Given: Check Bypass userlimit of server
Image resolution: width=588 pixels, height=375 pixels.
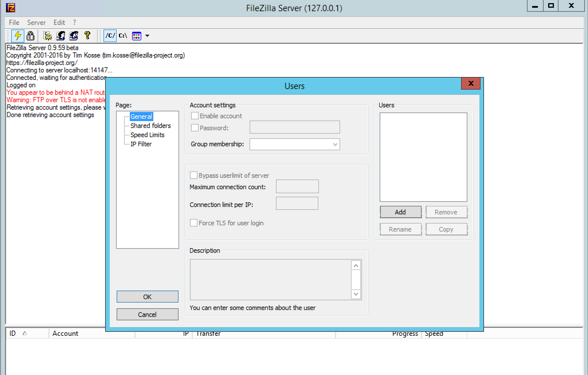Looking at the screenshot, I should (194, 175).
